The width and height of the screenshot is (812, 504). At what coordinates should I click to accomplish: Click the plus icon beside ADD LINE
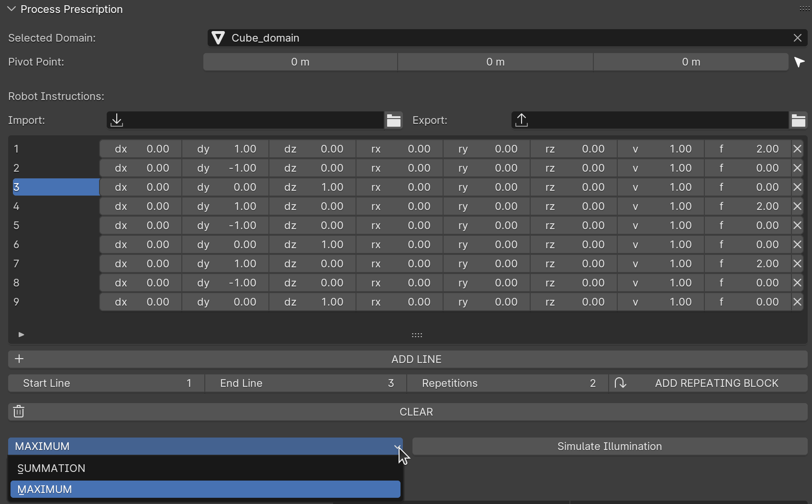pos(19,359)
